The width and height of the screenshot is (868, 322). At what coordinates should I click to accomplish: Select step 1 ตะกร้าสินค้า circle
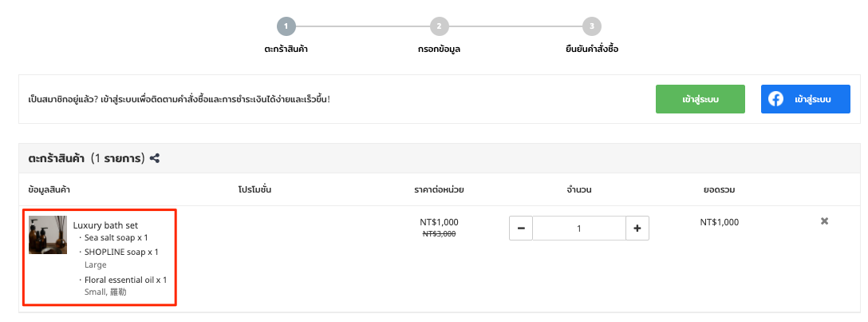[286, 26]
